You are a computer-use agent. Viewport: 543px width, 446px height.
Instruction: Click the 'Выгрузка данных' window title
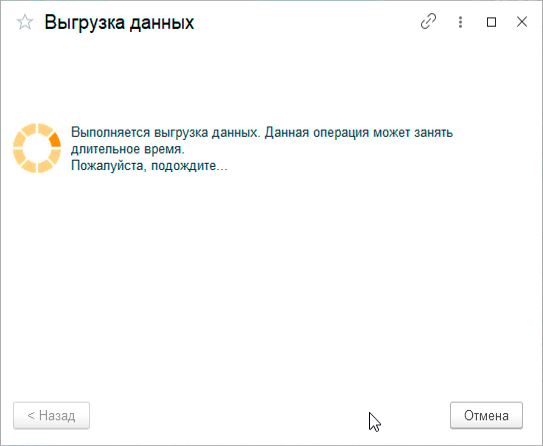pyautogui.click(x=119, y=23)
